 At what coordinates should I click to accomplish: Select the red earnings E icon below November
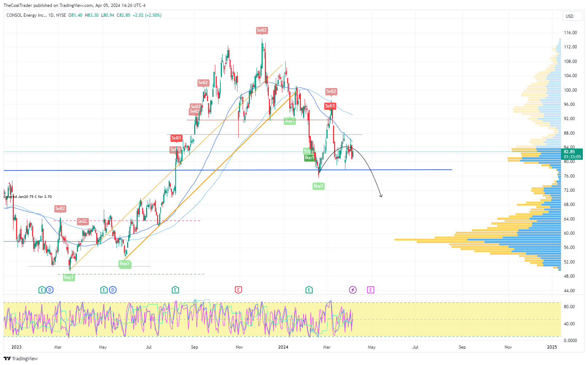tap(238, 290)
